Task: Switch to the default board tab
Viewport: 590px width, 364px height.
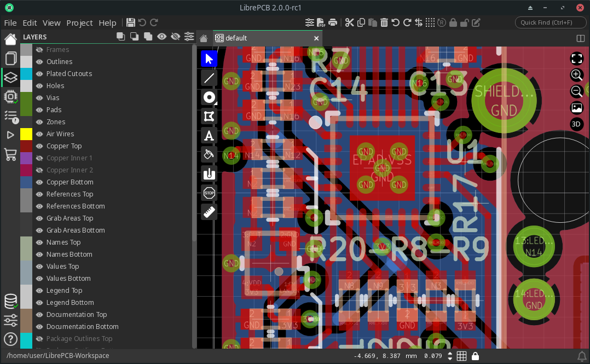Action: point(236,38)
